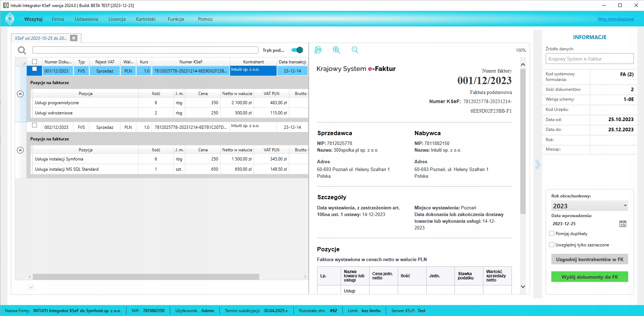
Task: Collapse positions of invoice 002/12/2023
Action: 20,150
